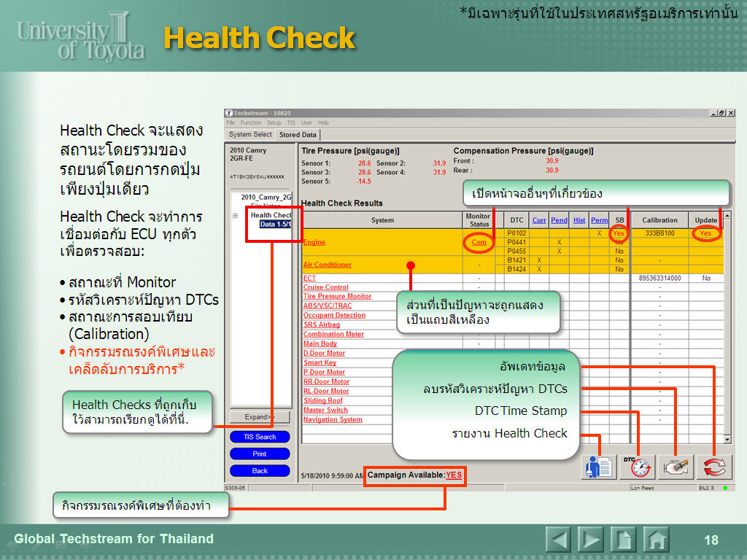Click the clear DTCs engine icon

point(676,467)
